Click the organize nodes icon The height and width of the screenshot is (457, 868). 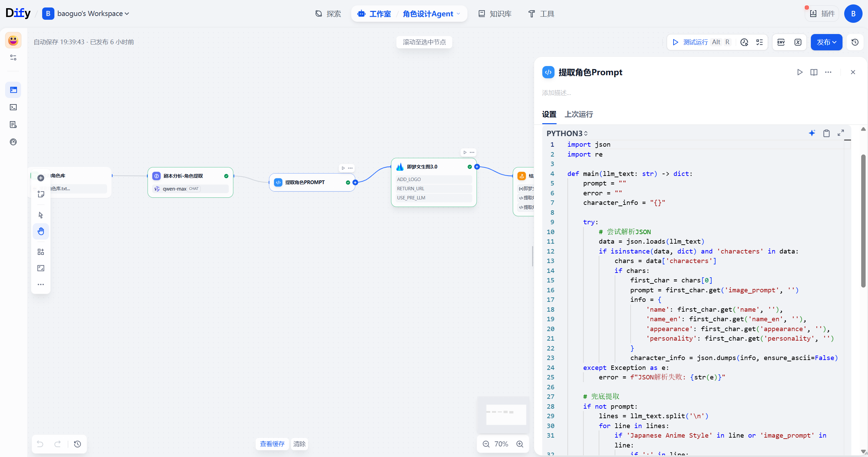pos(41,252)
